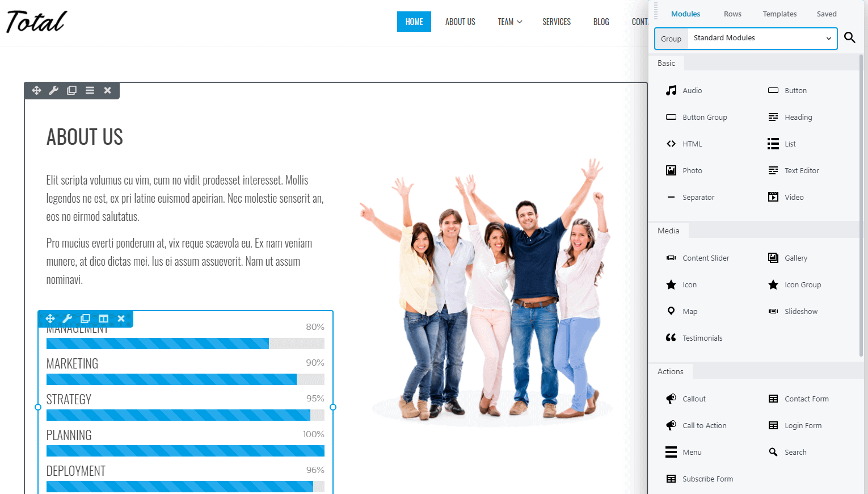Collapse the Media modules section
Screen dimensions: 868x494
click(668, 231)
